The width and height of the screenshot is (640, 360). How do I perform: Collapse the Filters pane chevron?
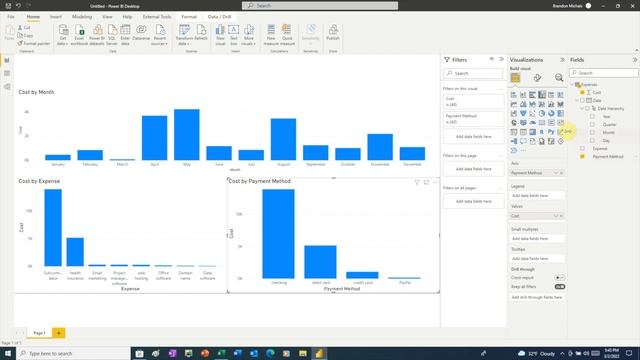501,59
